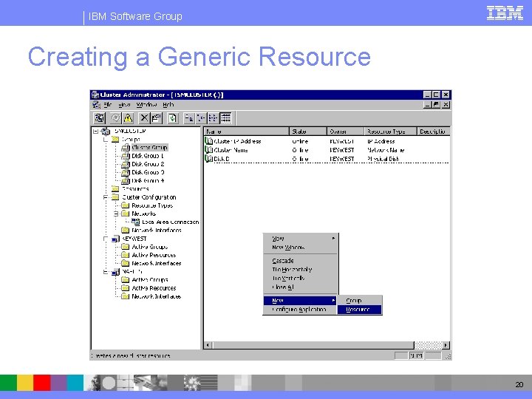Click the Disk D row's Physical Disk cell
532x399 pixels.
(383, 159)
